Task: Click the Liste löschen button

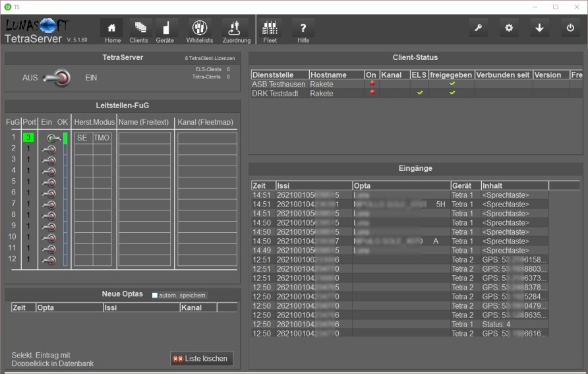Action: pyautogui.click(x=202, y=359)
